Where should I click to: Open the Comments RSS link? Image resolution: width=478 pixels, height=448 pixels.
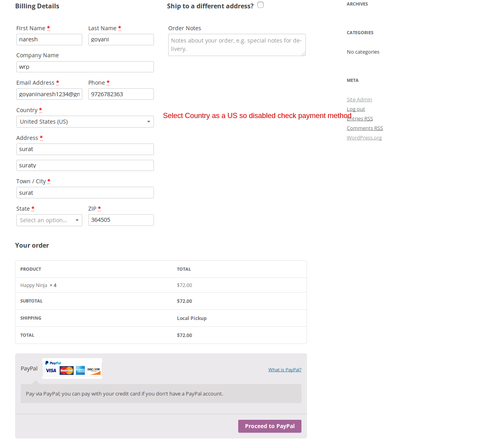point(365,128)
